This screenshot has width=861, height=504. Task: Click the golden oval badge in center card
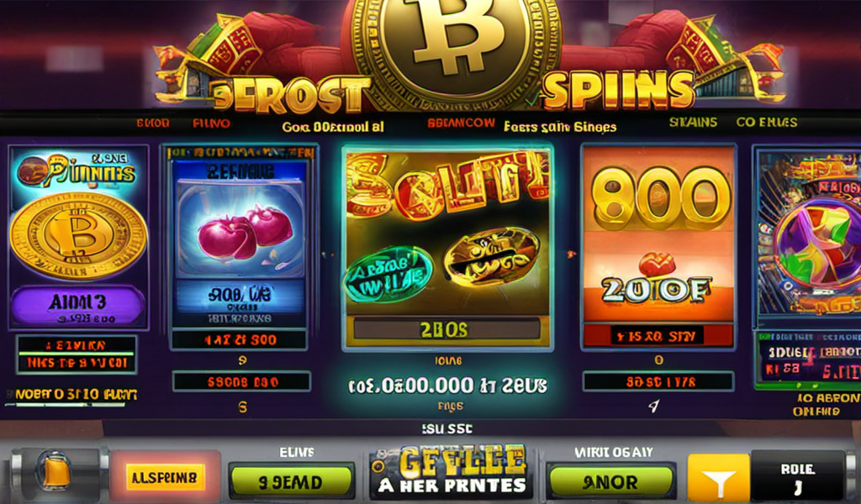click(x=491, y=257)
